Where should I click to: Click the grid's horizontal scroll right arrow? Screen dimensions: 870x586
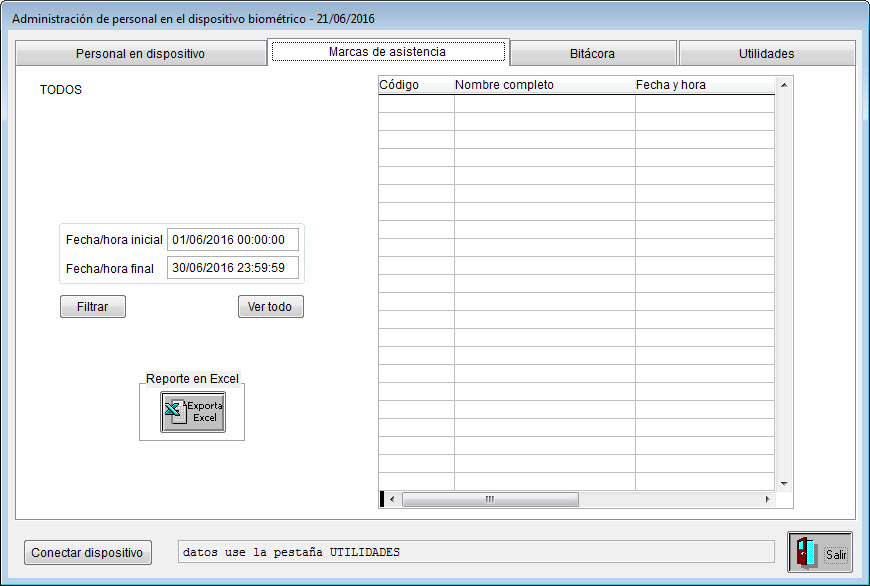pos(767,499)
